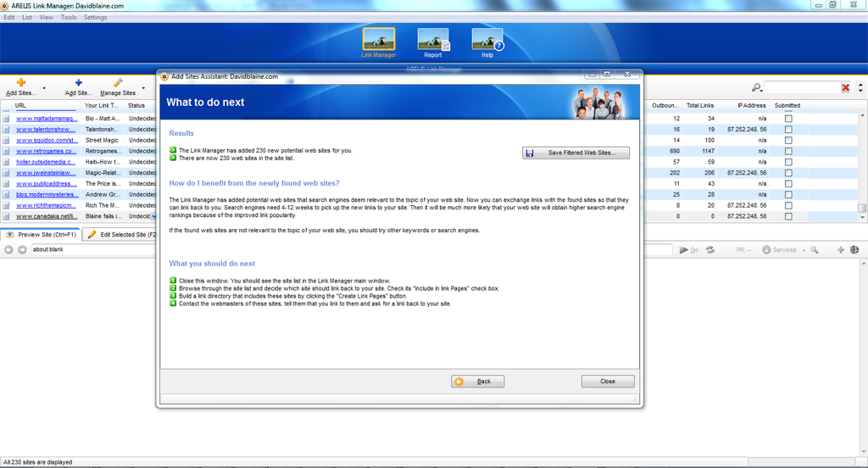
Task: Click the page icon beside www.squidoo.com
Action: 6,140
